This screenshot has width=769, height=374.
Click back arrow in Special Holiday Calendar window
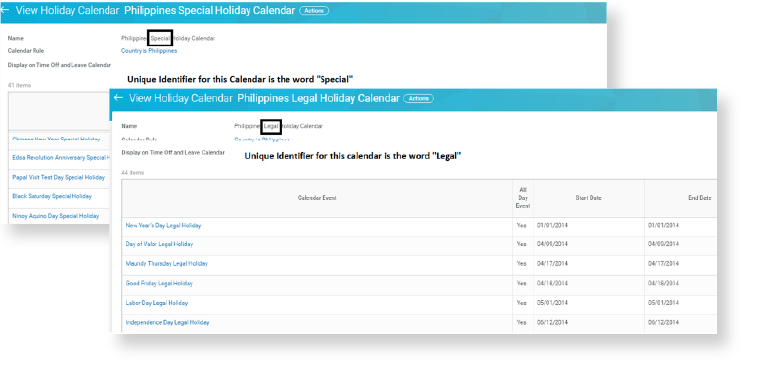tap(5, 10)
